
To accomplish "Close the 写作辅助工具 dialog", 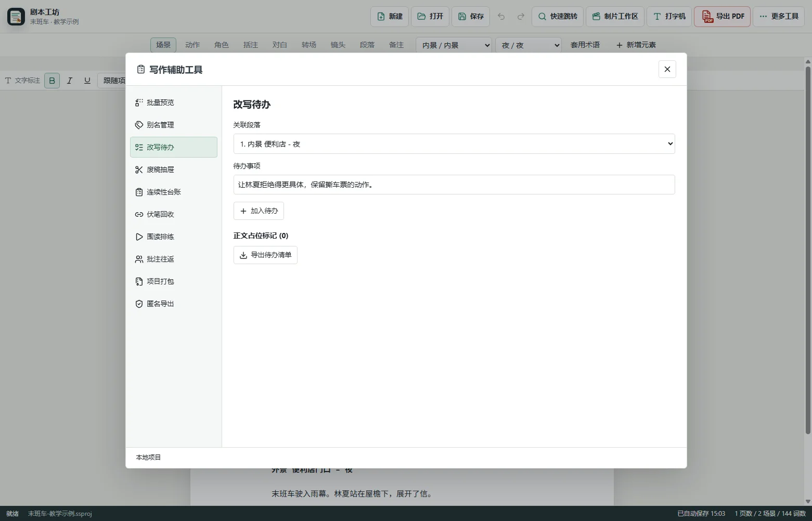I will (667, 69).
